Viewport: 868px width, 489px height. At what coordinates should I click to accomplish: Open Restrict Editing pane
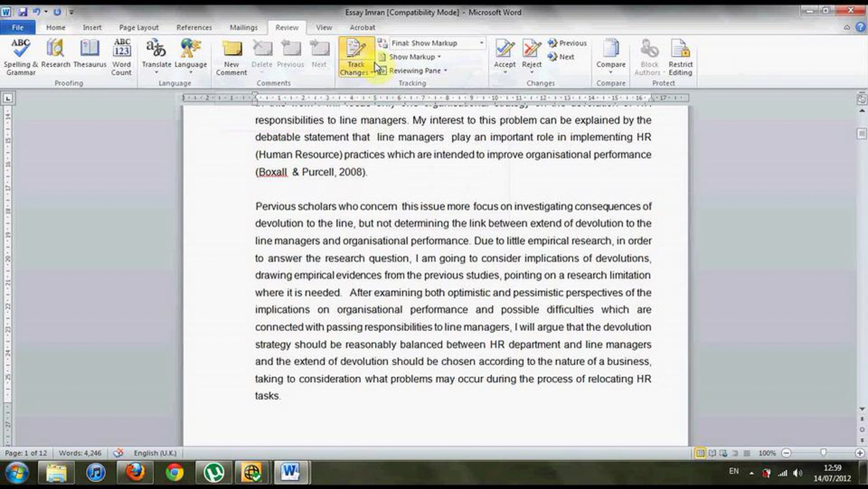tap(680, 50)
